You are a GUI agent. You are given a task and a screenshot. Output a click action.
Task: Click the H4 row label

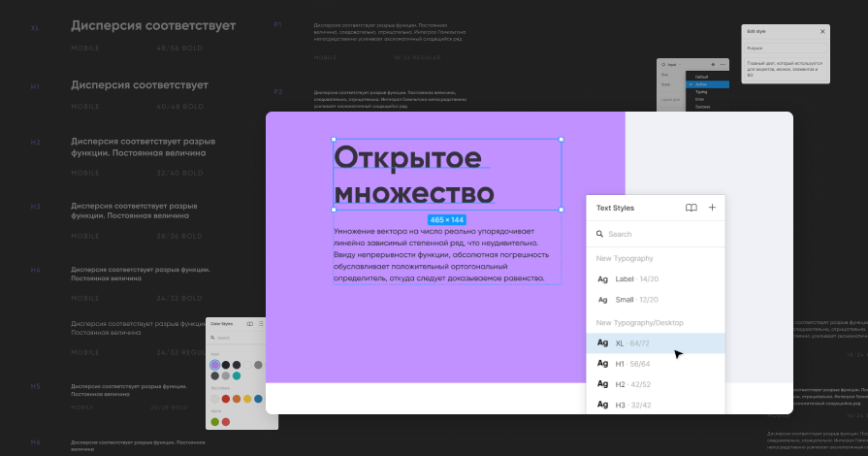click(36, 271)
